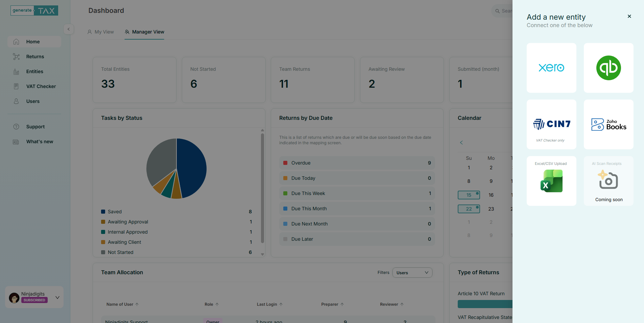Click the search magnifier icon

(497, 11)
